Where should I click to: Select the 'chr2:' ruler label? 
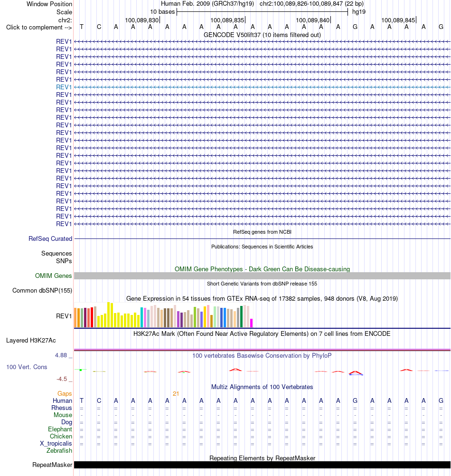click(65, 20)
